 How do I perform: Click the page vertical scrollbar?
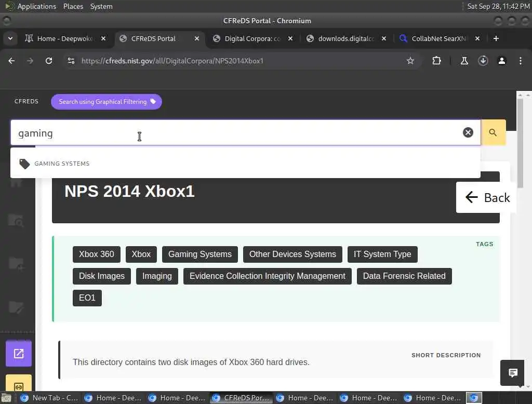[520, 142]
